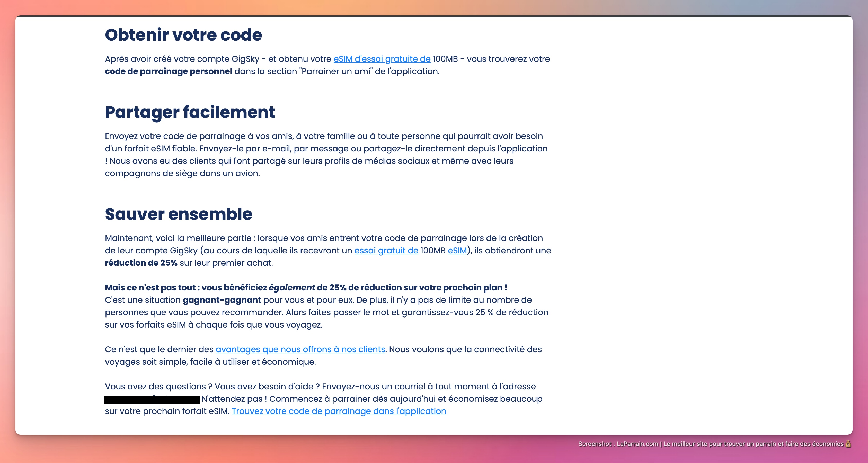Screen dimensions: 868x463
Task: Open "avantages que nous offrons à nos clients" link
Action: click(300, 349)
